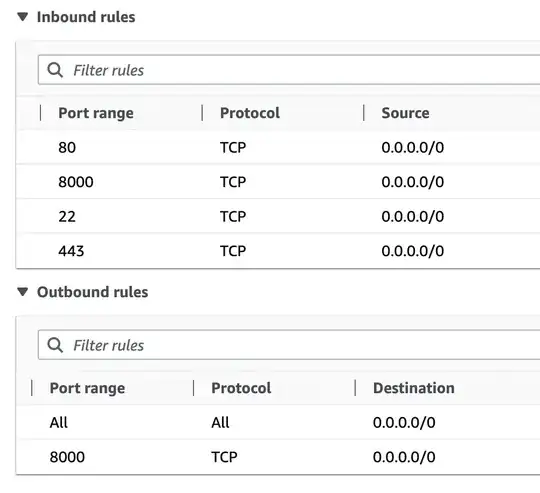Click the inbound Filter rules search icon

(55, 70)
